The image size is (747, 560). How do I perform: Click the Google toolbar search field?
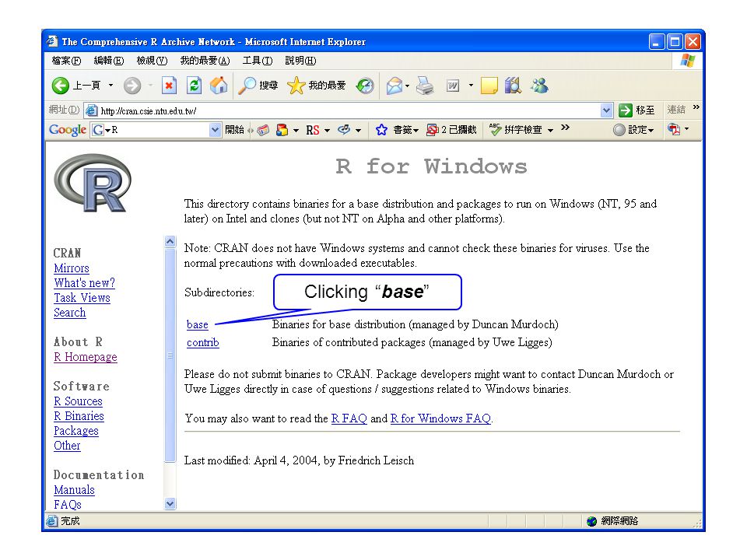156,130
